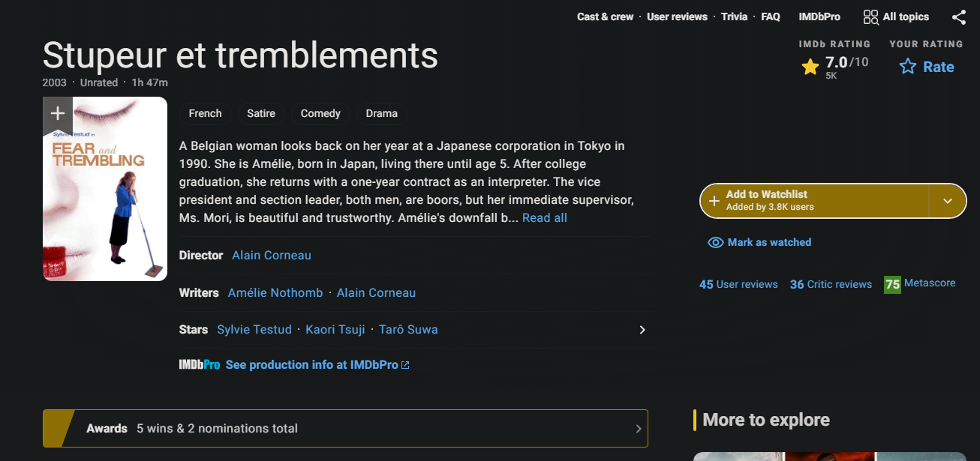Click the green Metascore 75 badge
The width and height of the screenshot is (980, 461).
pos(892,284)
